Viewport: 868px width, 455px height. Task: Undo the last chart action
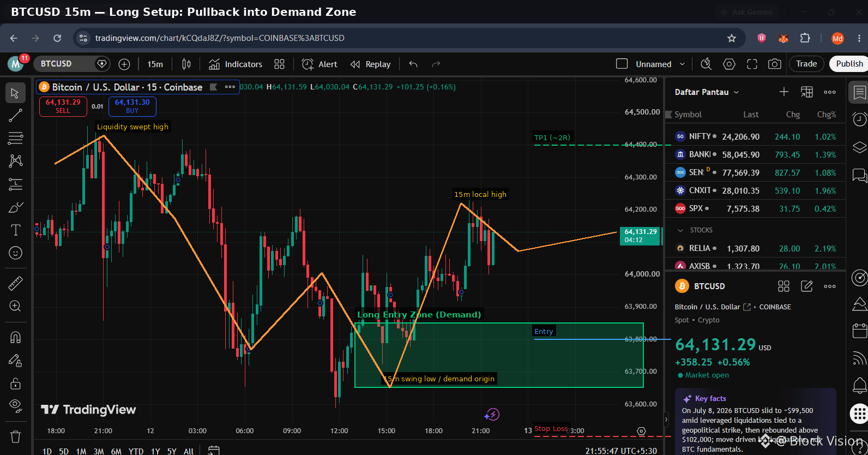(x=413, y=64)
